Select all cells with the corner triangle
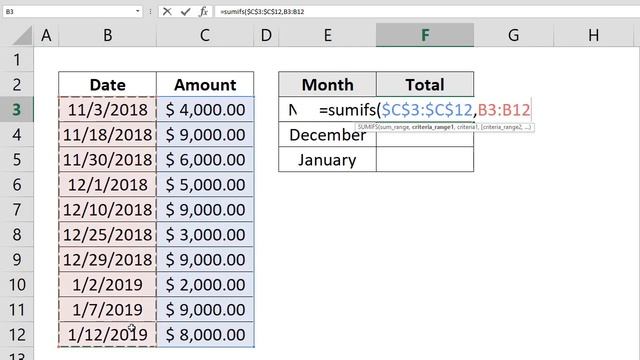Screen dimensions: 640x360 [x=22, y=36]
